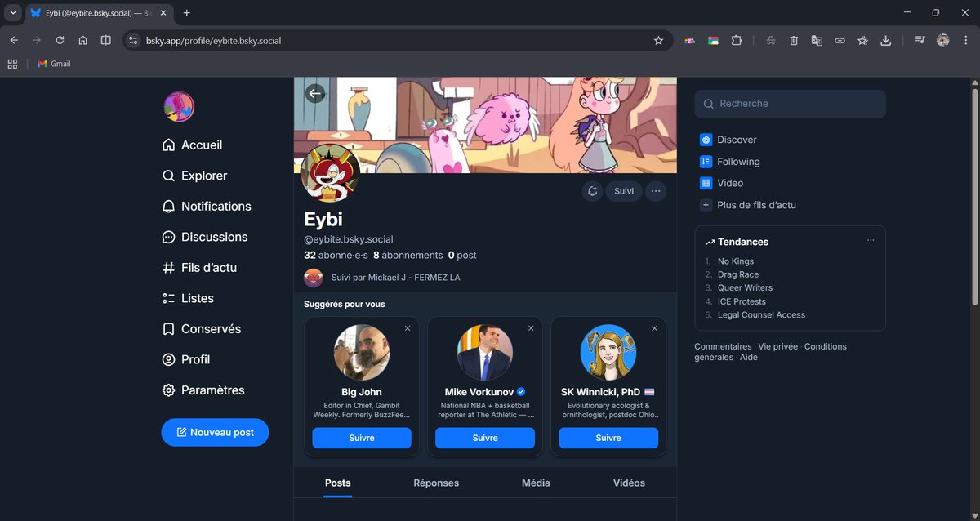Image resolution: width=980 pixels, height=521 pixels.
Task: Click site information icon in address bar
Action: pos(134,40)
